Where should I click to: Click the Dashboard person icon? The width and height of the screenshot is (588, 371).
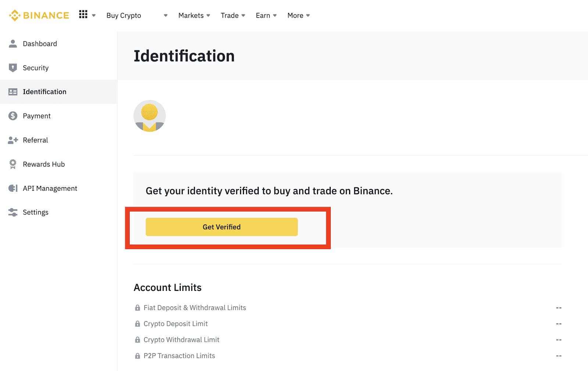click(x=13, y=44)
